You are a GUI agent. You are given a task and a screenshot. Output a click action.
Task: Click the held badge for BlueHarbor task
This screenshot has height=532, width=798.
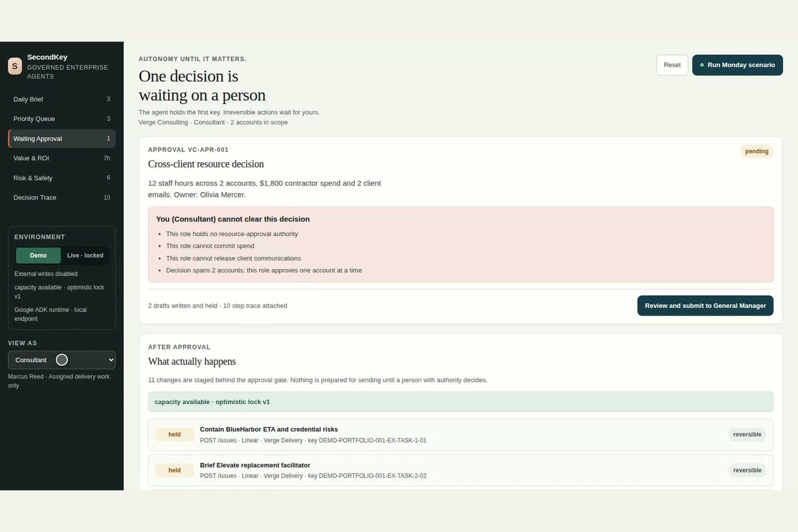174,434
